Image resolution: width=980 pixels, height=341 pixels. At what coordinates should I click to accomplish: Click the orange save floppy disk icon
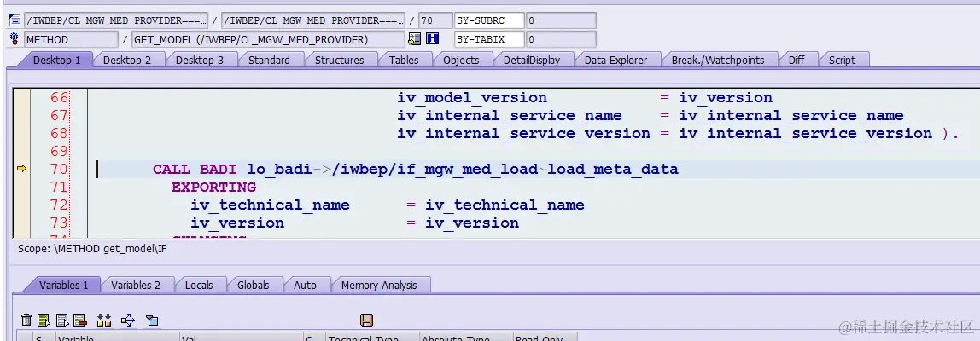pos(367,321)
